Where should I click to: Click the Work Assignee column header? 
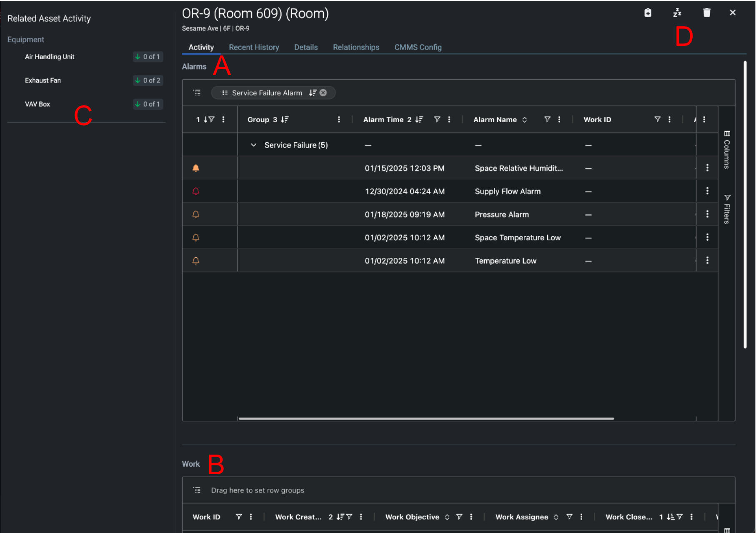pos(521,517)
